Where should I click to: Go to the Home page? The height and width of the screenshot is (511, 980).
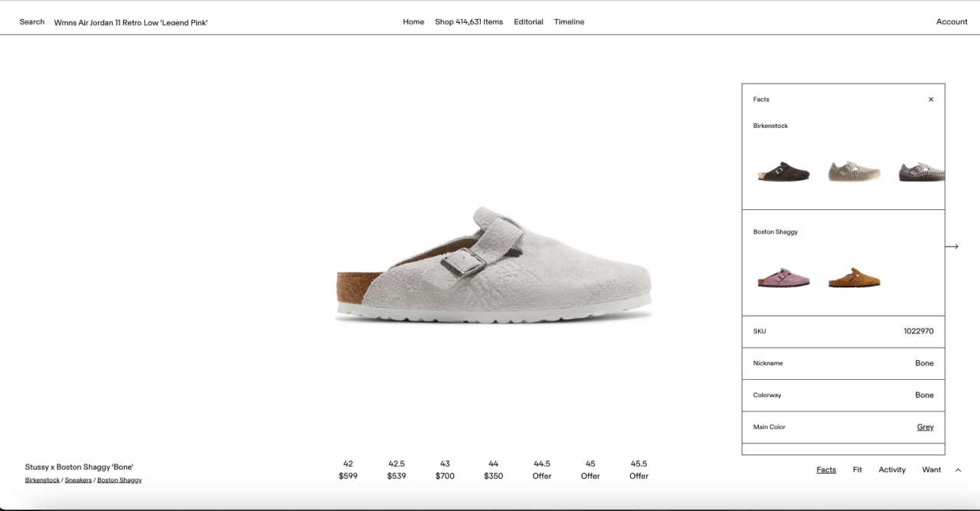pos(413,22)
